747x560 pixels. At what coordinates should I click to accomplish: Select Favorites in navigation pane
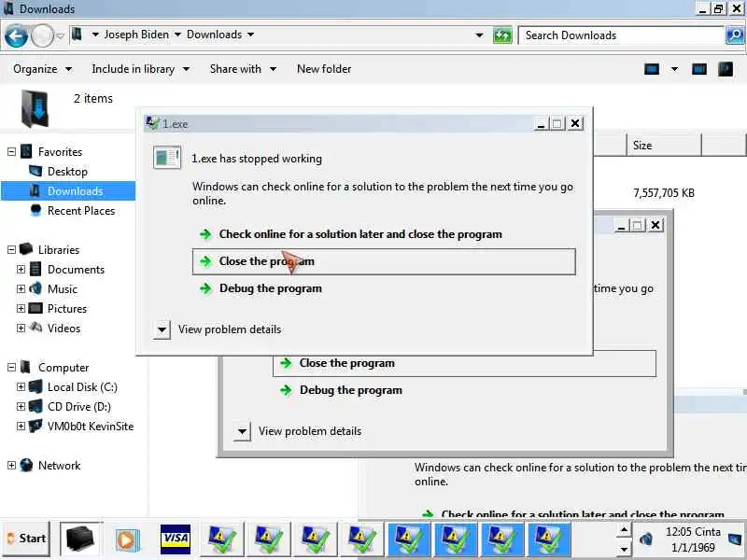point(60,152)
